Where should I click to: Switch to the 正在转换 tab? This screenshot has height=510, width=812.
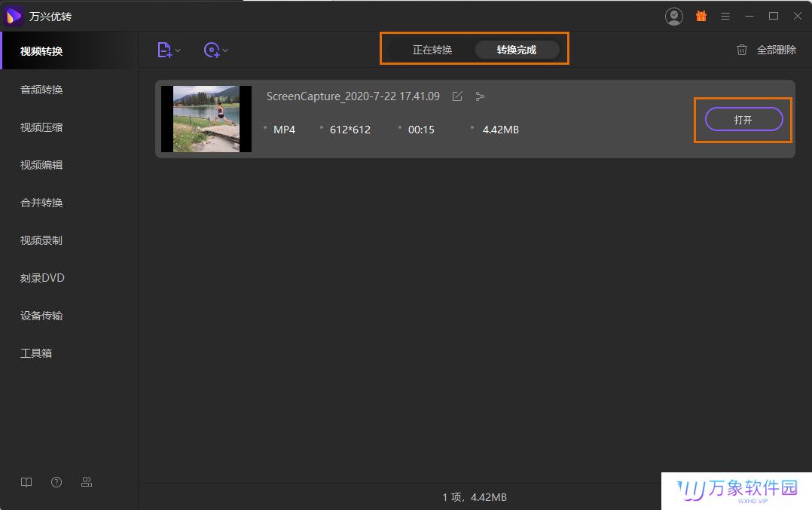(x=432, y=50)
